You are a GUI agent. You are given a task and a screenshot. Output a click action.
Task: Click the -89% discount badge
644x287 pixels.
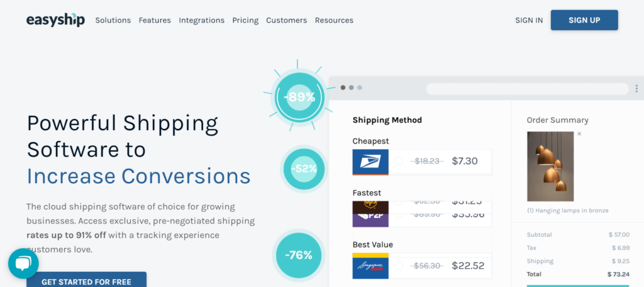(299, 97)
